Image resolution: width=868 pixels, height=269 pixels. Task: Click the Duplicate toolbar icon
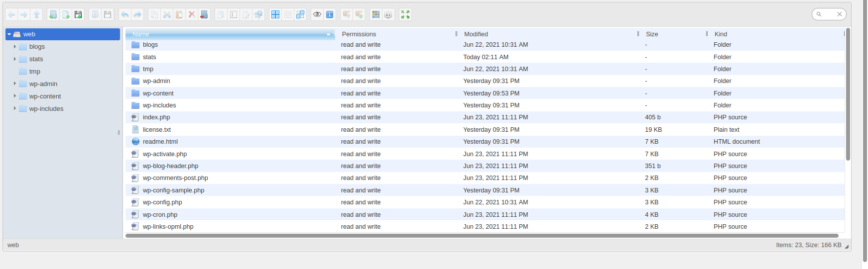pyautogui.click(x=221, y=14)
